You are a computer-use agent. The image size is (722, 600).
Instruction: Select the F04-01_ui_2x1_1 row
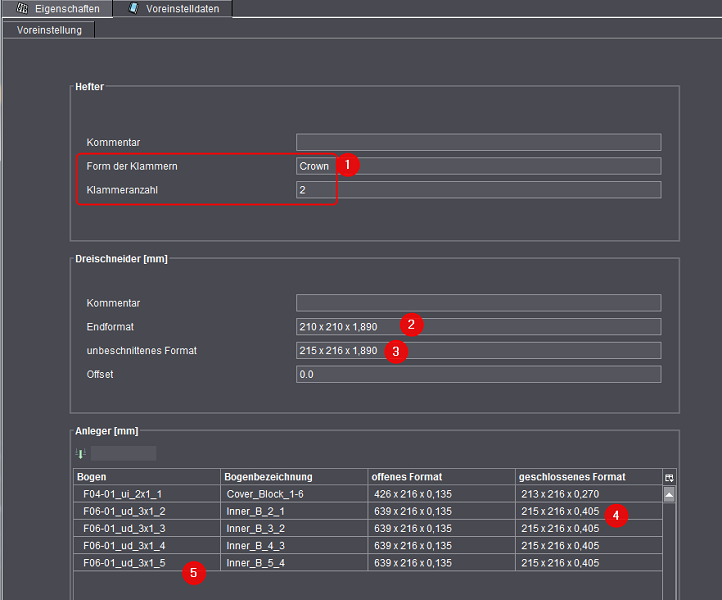click(x=146, y=494)
